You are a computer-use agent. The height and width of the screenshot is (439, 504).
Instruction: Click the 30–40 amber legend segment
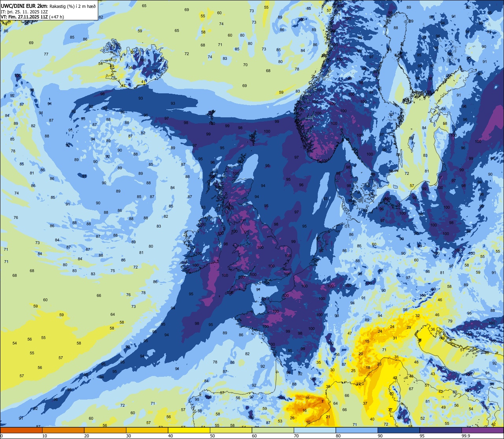147,430
